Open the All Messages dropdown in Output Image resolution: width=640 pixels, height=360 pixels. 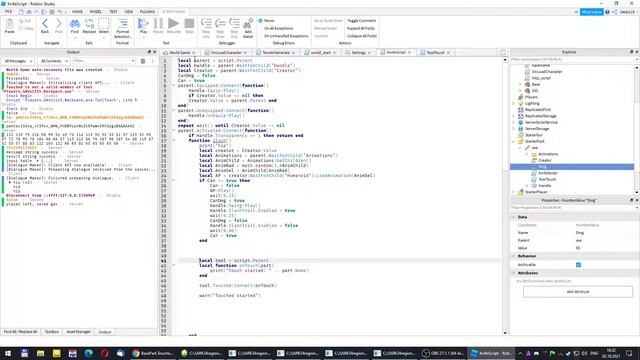click(18, 61)
